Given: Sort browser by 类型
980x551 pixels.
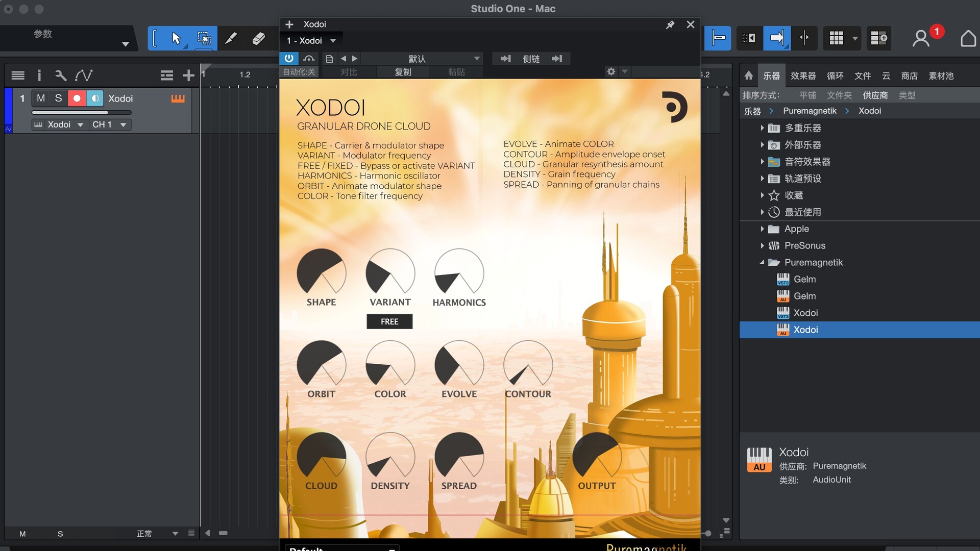Looking at the screenshot, I should pyautogui.click(x=906, y=95).
